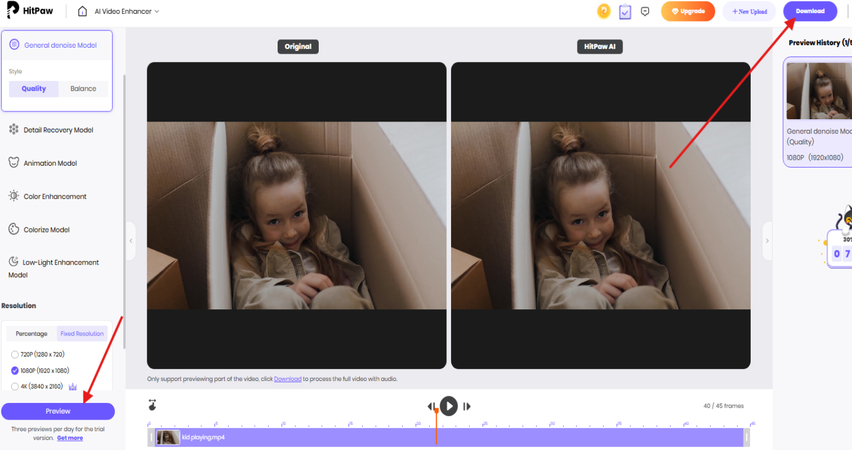Viewport: 852px width, 450px height.
Task: Click the kid playing.mp4 timeline clip
Action: (449, 438)
